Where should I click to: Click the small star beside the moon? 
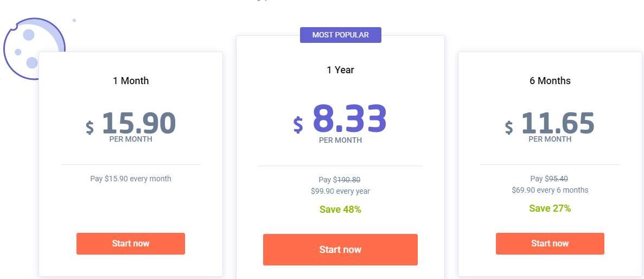pyautogui.click(x=74, y=20)
